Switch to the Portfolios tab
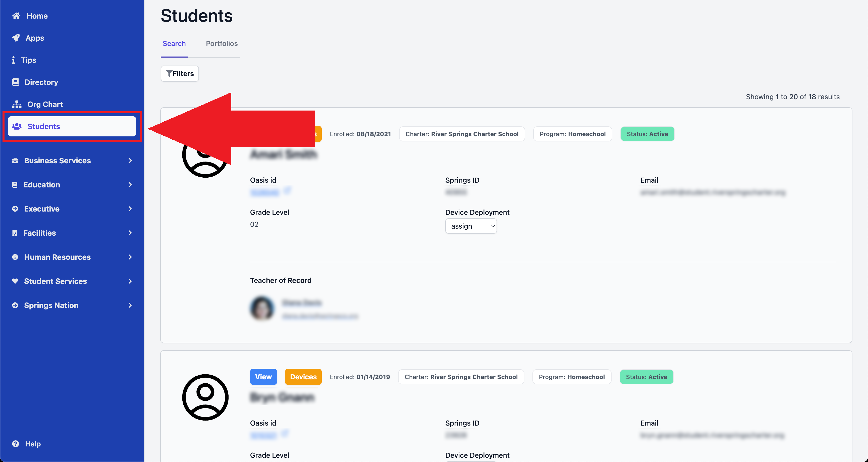This screenshot has height=462, width=868. click(221, 43)
